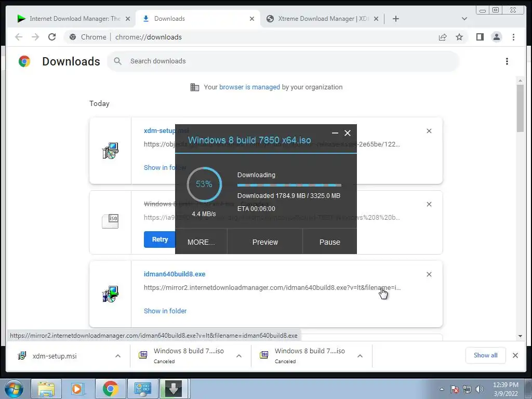The image size is (532, 399).
Task: Click the Windows 8 build 7850 x64.iso title
Action: 249,140
